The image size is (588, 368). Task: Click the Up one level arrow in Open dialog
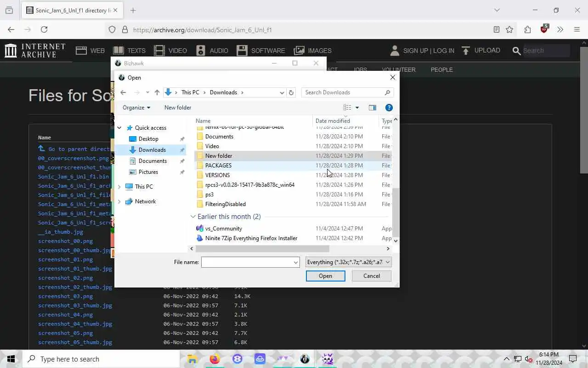(x=157, y=92)
